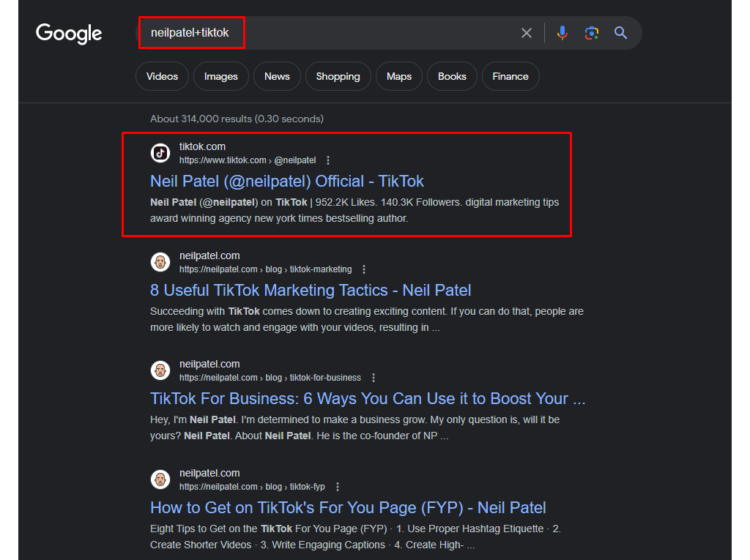Image resolution: width=750 pixels, height=560 pixels.
Task: Open three-dot menu next to tiktok-for-business URL
Action: click(x=374, y=378)
